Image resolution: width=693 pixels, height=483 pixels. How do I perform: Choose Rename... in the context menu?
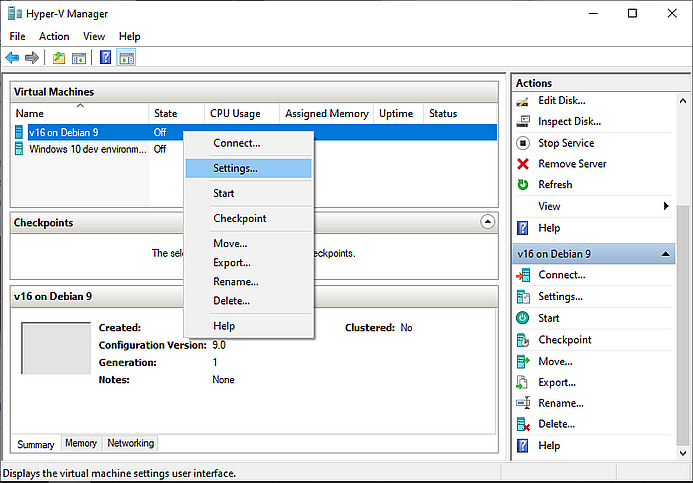248,281
